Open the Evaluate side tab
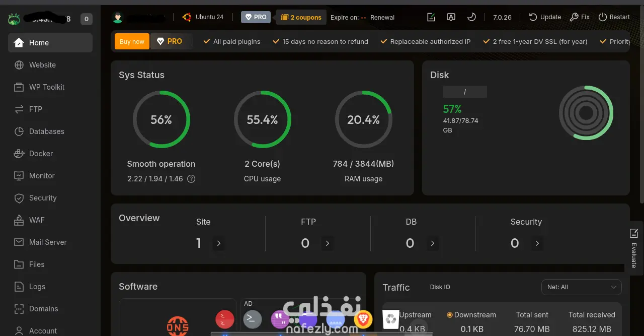Viewport: 644px width, 336px height. pos(634,248)
